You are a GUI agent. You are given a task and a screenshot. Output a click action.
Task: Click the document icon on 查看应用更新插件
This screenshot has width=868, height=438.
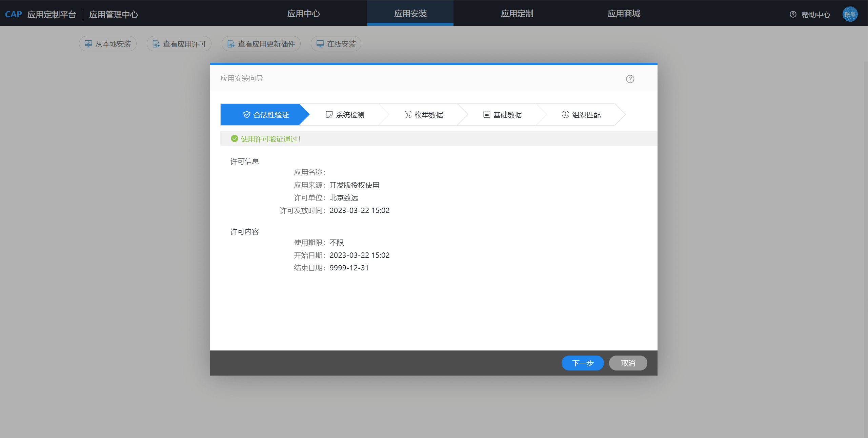click(x=231, y=44)
